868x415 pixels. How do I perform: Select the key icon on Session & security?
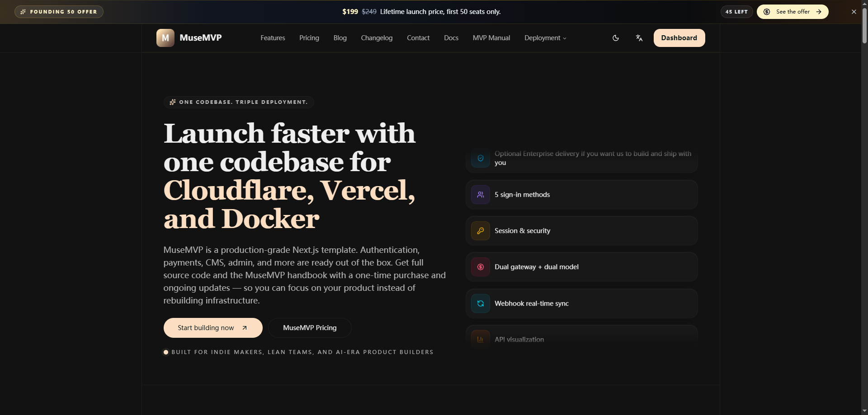(481, 231)
